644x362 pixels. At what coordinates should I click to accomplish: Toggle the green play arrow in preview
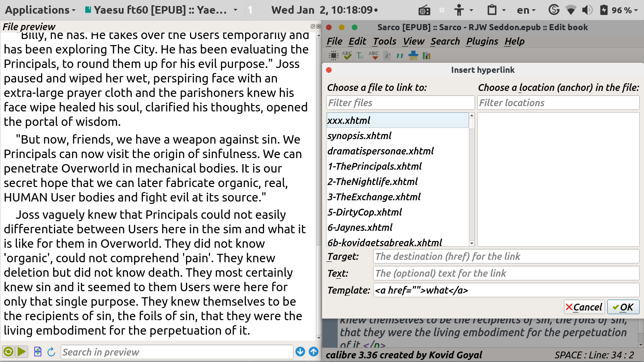coord(22,352)
